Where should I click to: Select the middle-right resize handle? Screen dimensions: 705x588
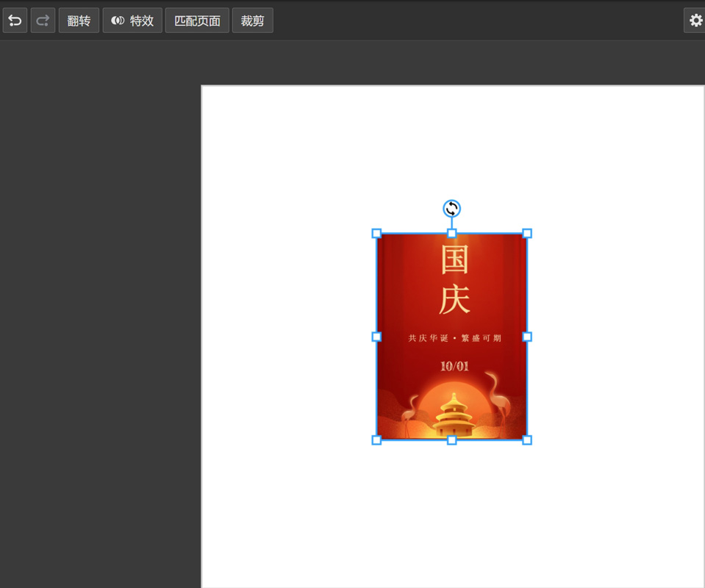tap(527, 337)
